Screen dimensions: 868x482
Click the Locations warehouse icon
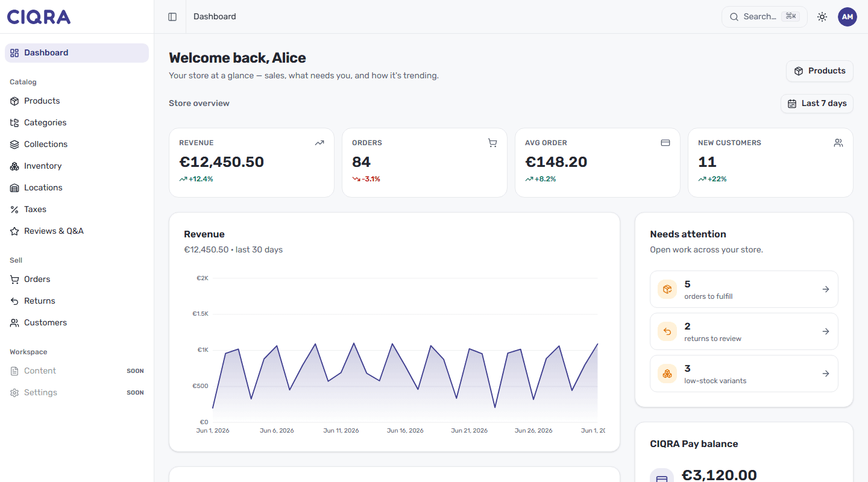pyautogui.click(x=14, y=188)
